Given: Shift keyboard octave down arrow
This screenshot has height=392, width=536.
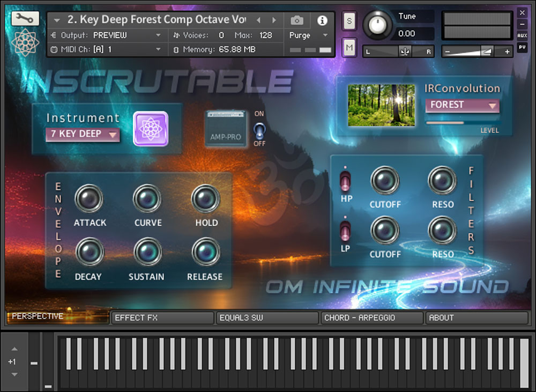Looking at the screenshot, I should pyautogui.click(x=14, y=374).
